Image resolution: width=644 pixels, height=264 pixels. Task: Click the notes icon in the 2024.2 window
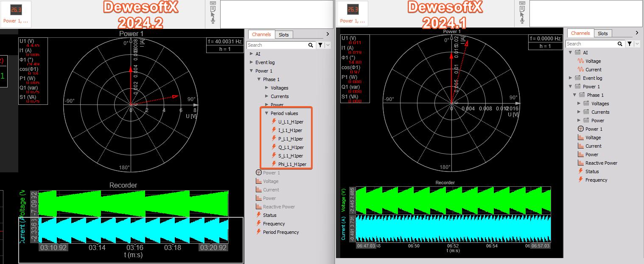pos(213,8)
